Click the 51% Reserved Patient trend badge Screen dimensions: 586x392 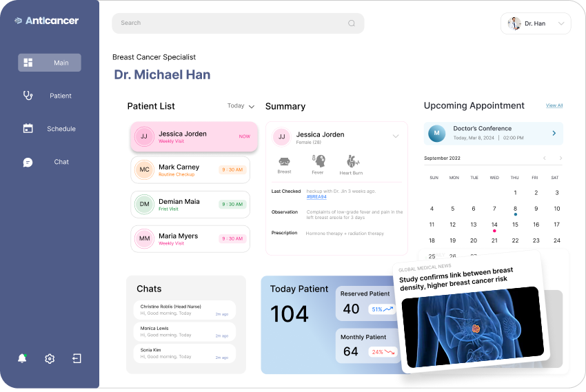(382, 309)
